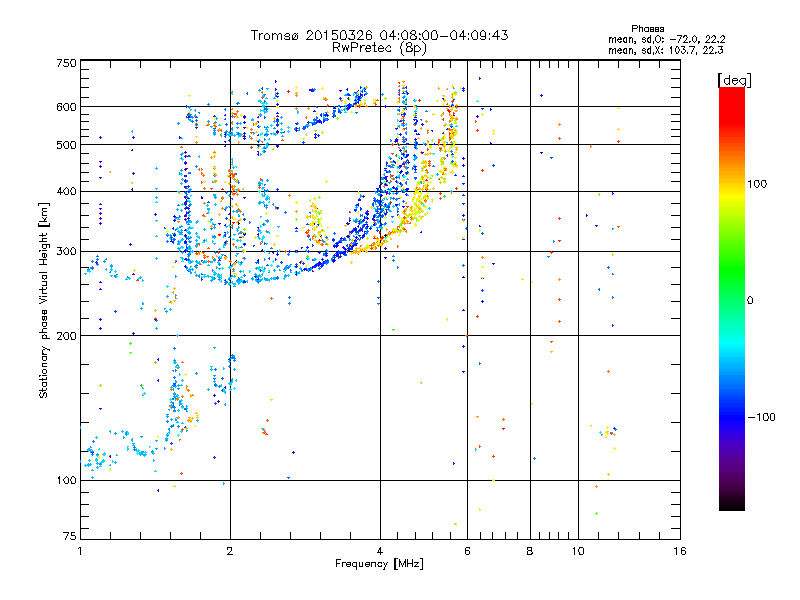Click "Stationary phase Virtual Height [km]" axis label
The width and height of the screenshot is (800, 600).
(44, 300)
